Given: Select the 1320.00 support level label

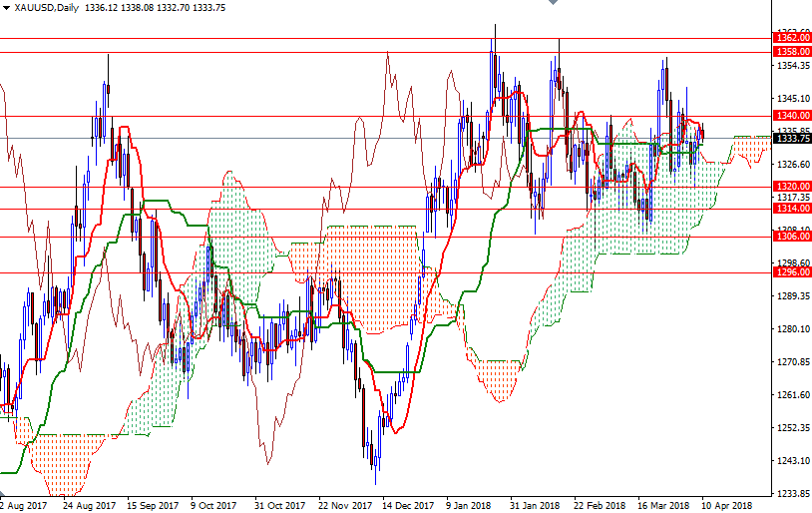Looking at the screenshot, I should click(x=792, y=187).
